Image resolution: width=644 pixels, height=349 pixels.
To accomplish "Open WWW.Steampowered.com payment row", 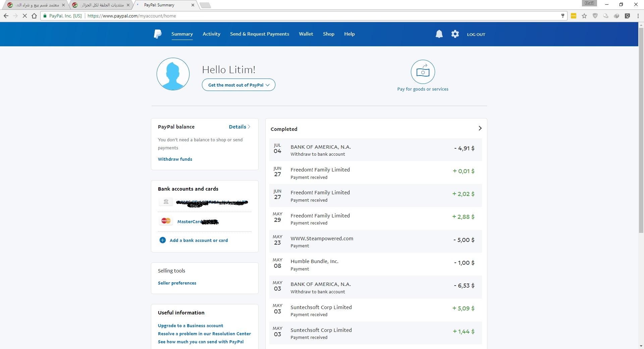I will [375, 241].
